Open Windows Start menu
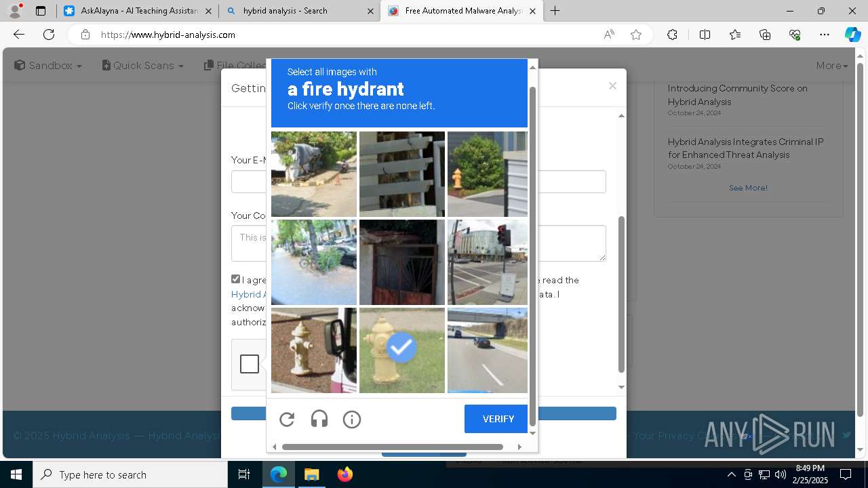 (16, 474)
